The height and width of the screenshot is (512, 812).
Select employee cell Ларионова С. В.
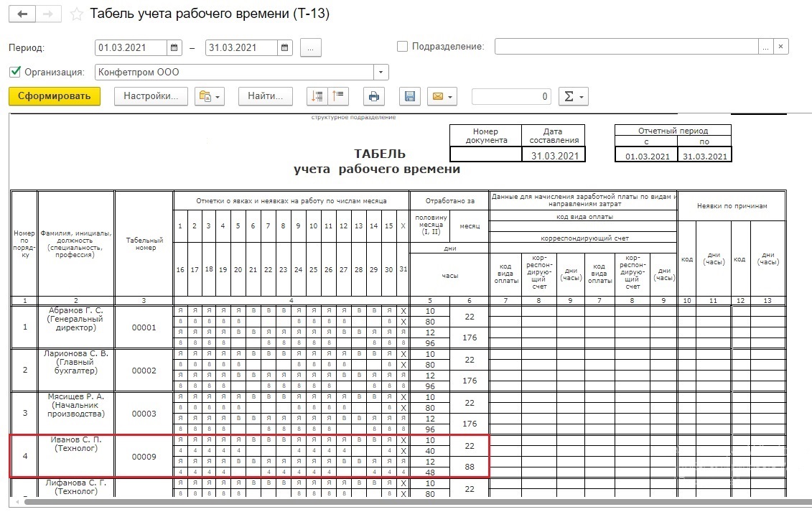(x=75, y=370)
